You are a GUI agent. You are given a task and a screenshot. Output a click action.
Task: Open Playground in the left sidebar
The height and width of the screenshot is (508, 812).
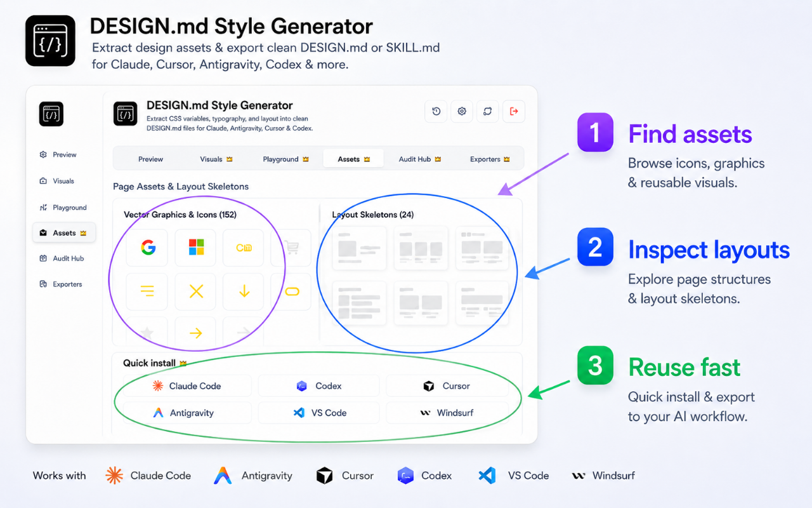coord(63,208)
